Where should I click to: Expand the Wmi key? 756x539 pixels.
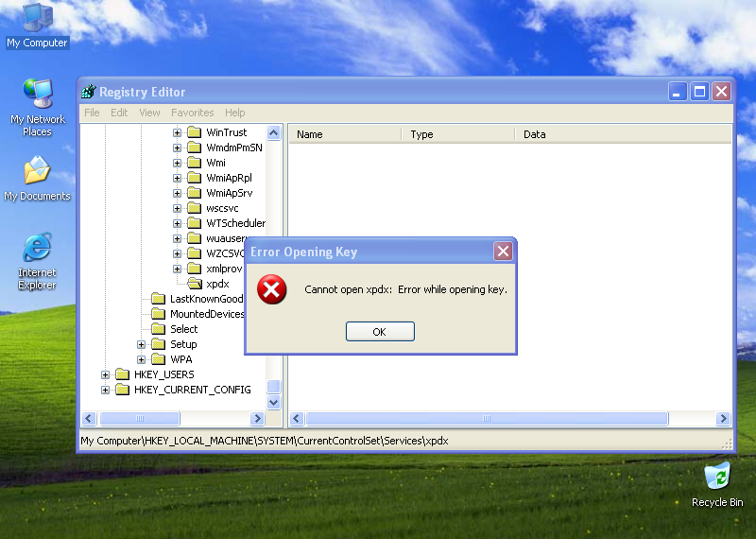point(177,163)
